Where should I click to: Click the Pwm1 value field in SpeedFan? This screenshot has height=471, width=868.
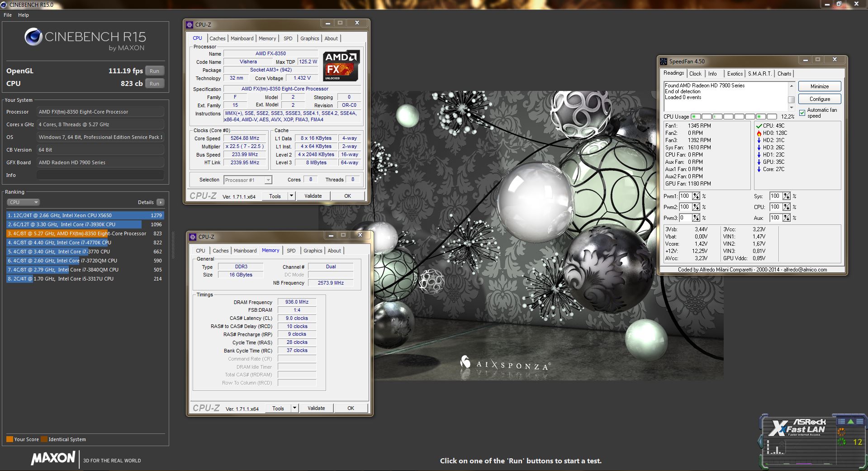(685, 196)
